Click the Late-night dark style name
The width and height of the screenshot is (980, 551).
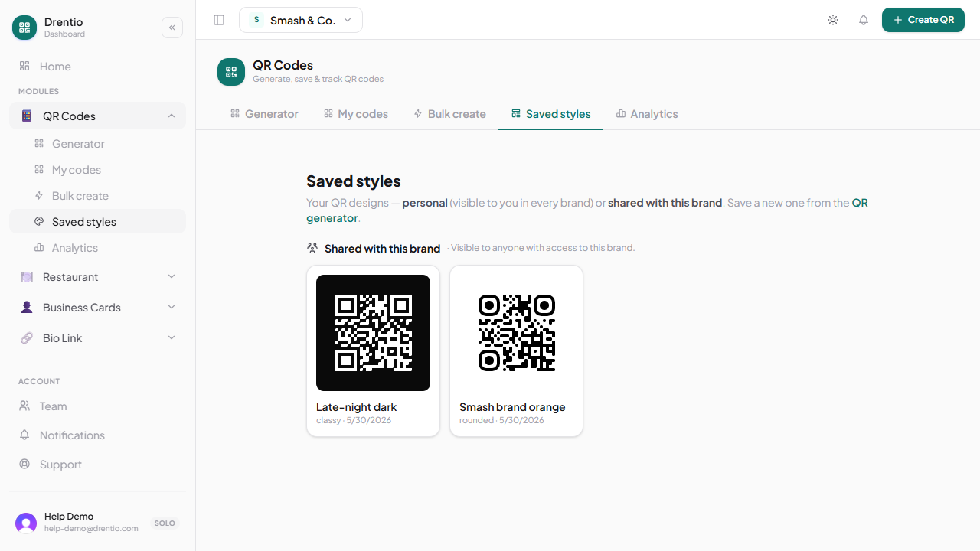[357, 407]
